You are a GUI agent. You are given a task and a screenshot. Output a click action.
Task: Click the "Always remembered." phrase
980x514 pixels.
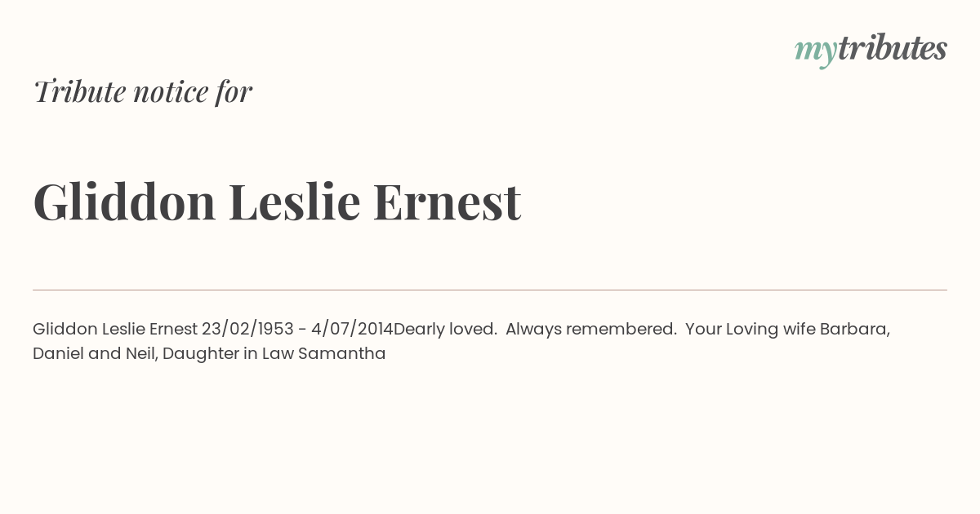pyautogui.click(x=591, y=330)
